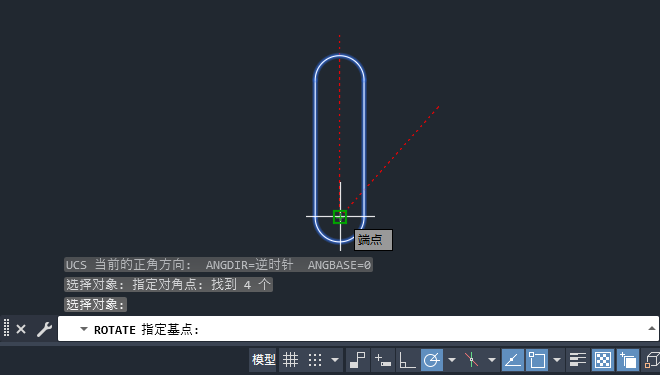Open the isometric drafting plane dropdown
Viewport: 660px width, 375px height.
492,360
